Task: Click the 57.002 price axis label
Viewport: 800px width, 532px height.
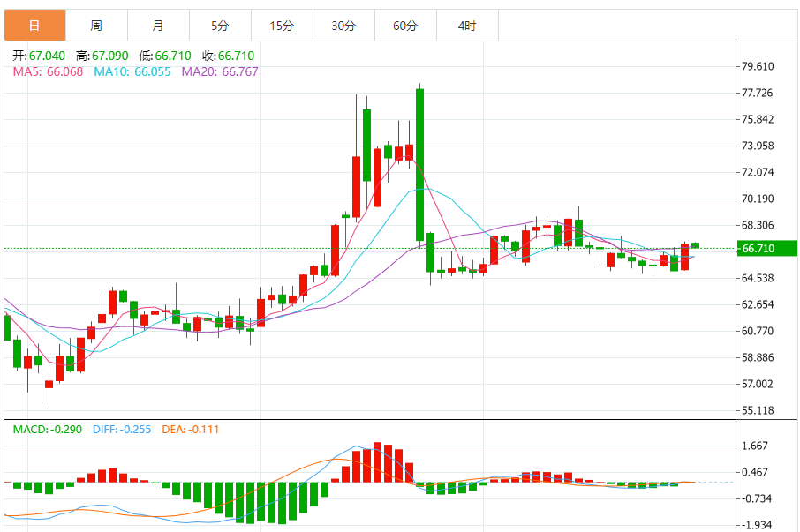Action: [x=758, y=385]
